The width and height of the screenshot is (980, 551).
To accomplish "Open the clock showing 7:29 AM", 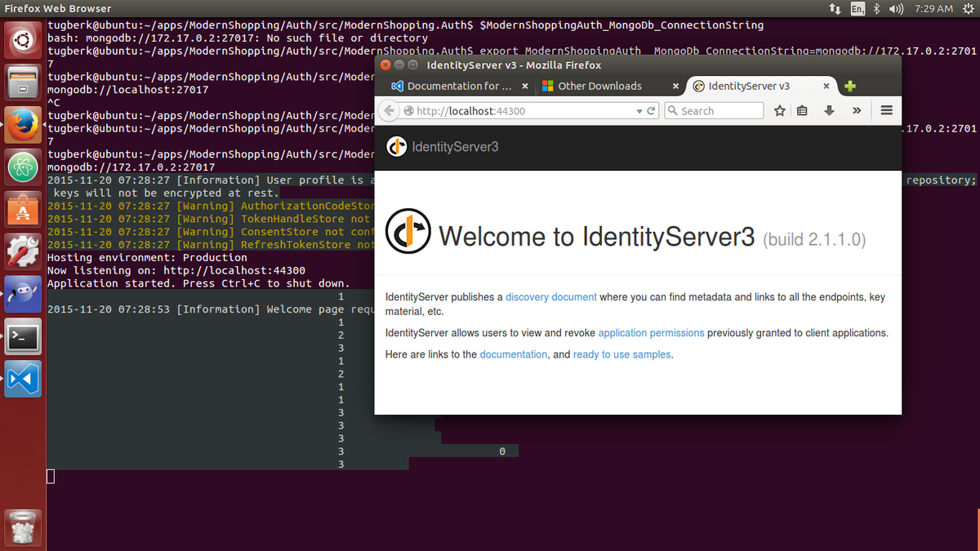I will pyautogui.click(x=933, y=9).
